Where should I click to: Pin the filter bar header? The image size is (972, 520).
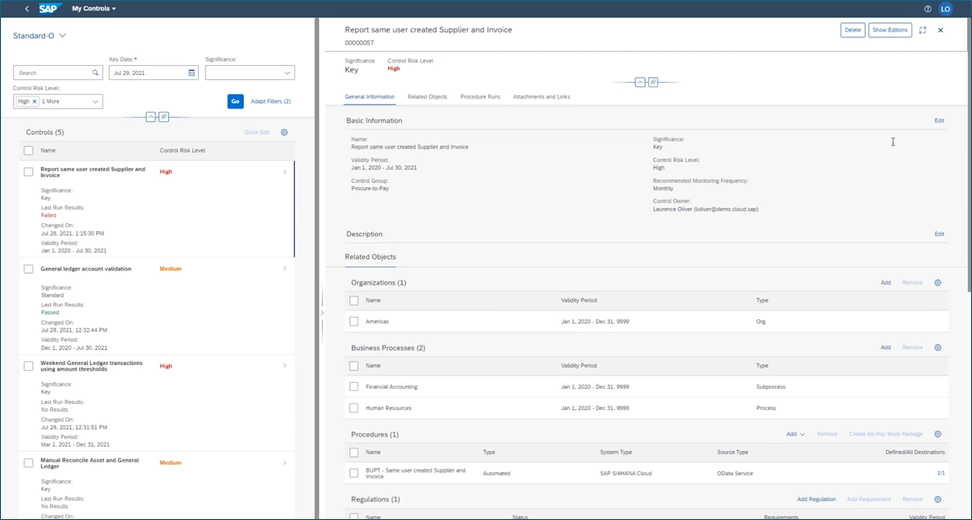coord(164,117)
